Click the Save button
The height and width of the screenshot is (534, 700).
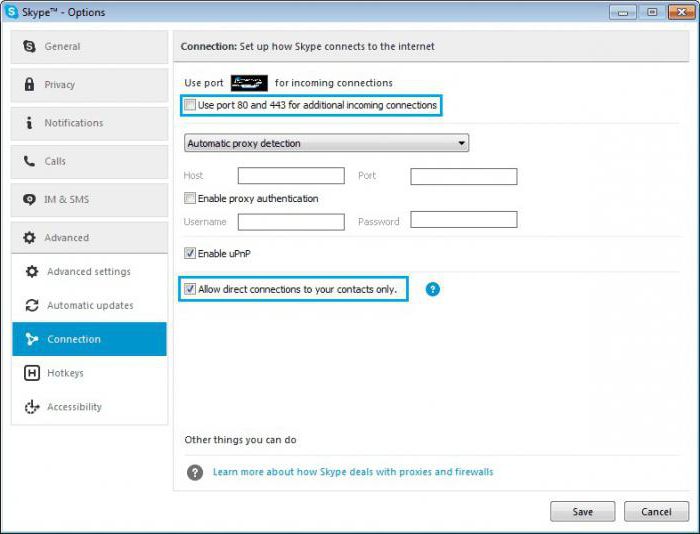(583, 512)
